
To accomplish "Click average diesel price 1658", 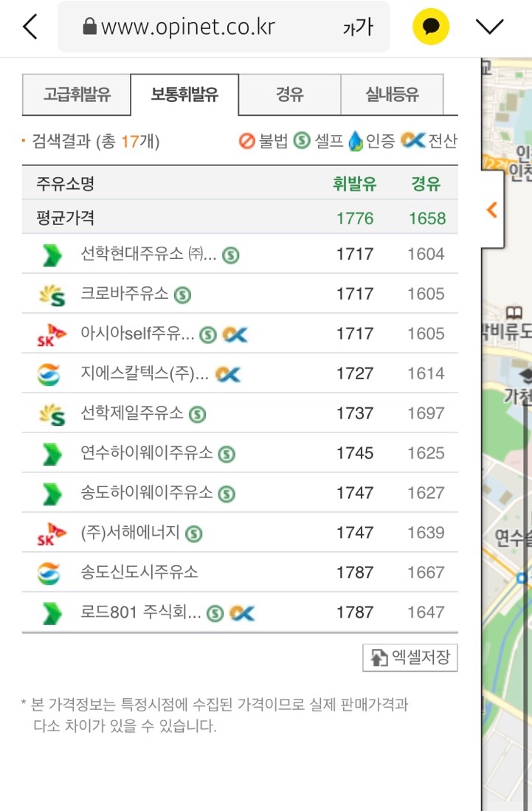I will coord(427,218).
